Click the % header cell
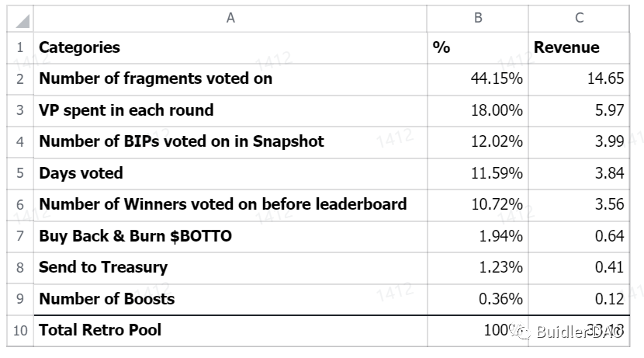Image resolution: width=644 pixels, height=358 pixels. [x=478, y=47]
